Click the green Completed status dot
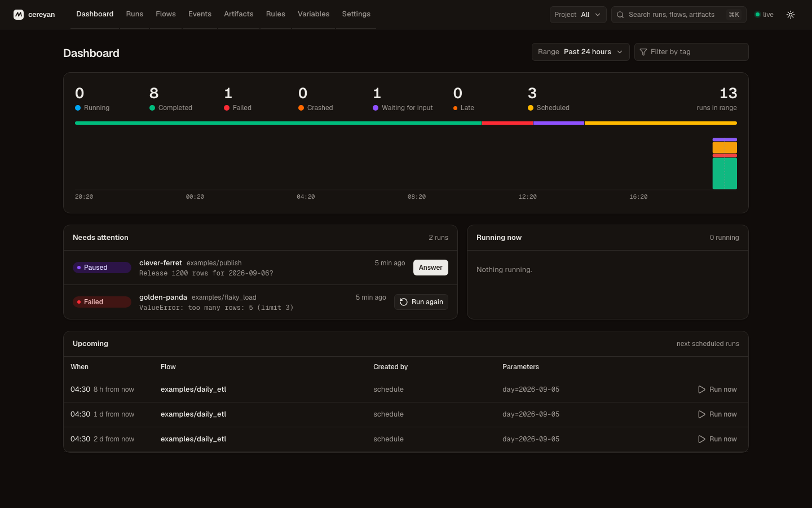This screenshot has height=508, width=812. (x=152, y=108)
